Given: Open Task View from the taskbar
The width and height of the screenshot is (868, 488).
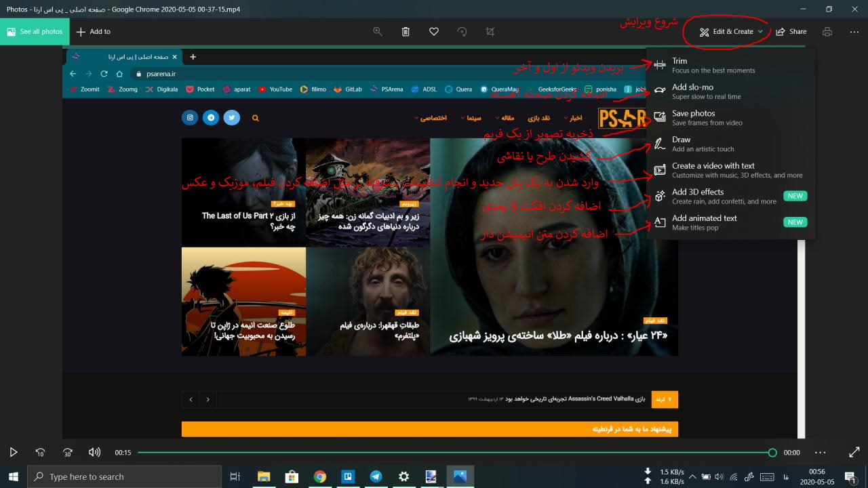Looking at the screenshot, I should click(235, 476).
